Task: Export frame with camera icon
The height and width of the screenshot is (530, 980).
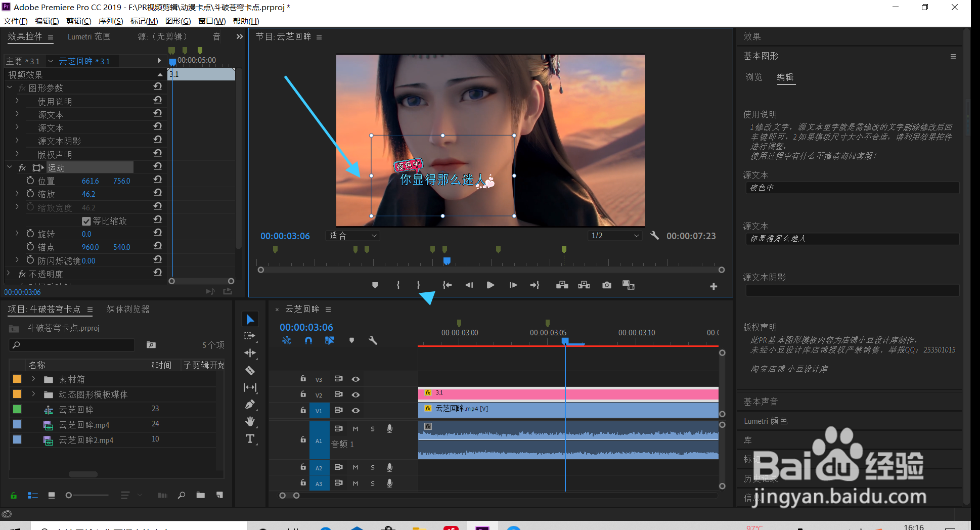Action: [607, 285]
